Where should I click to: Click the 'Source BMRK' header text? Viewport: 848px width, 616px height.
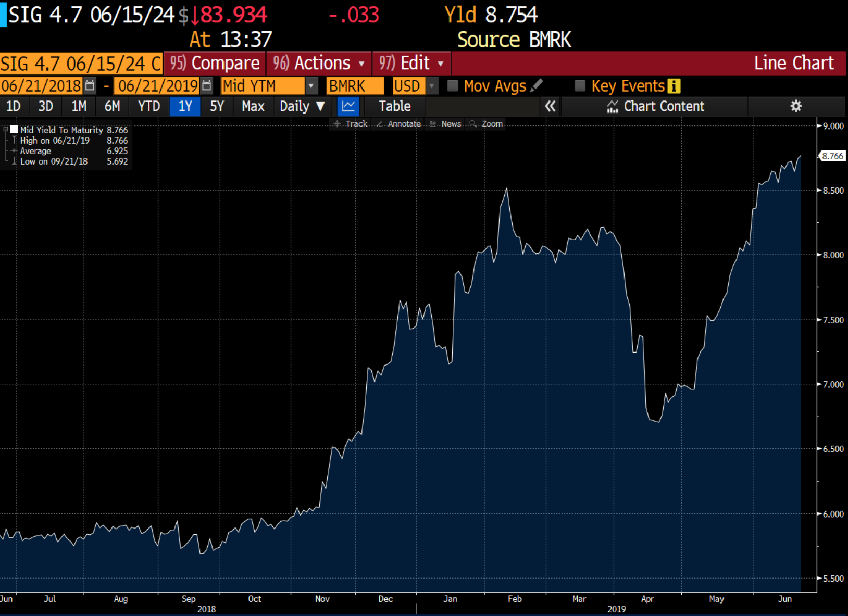click(514, 40)
